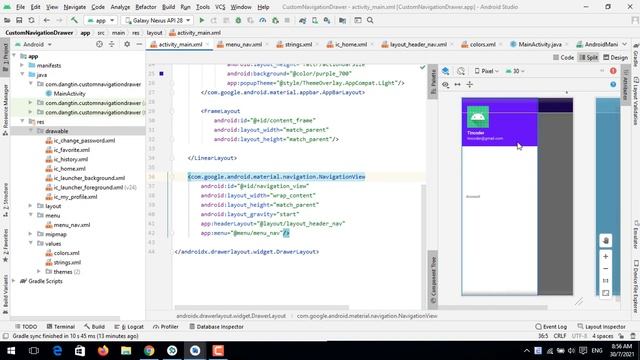Viewport: 640px width, 360px height.
Task: Open the Event Log
Action: (x=551, y=327)
